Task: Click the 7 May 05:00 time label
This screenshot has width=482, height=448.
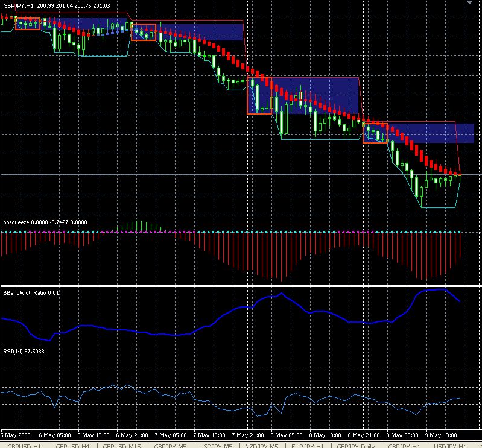Action: (x=171, y=435)
